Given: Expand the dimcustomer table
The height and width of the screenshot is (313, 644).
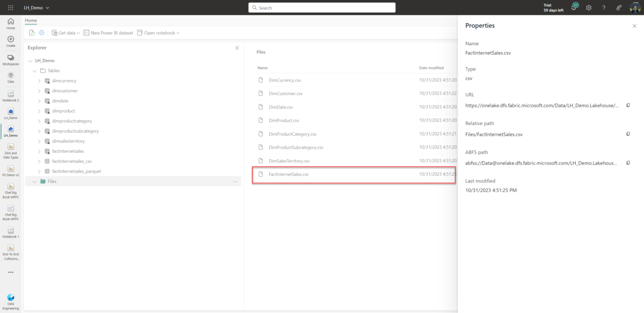Looking at the screenshot, I should coord(39,90).
